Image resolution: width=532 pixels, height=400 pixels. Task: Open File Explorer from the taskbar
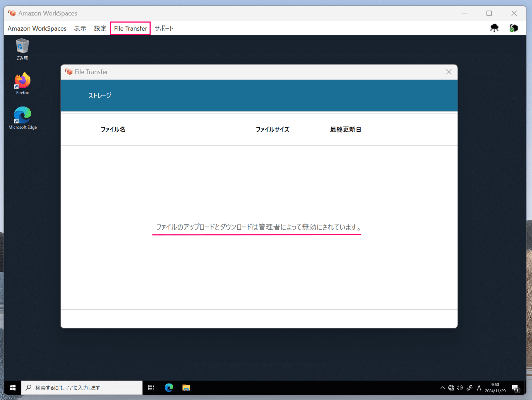tap(186, 388)
